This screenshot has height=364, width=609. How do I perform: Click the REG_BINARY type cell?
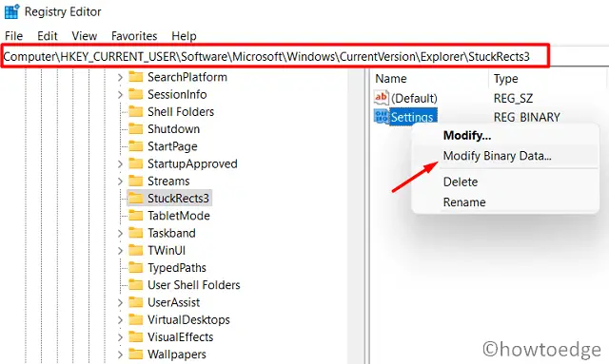tap(526, 117)
